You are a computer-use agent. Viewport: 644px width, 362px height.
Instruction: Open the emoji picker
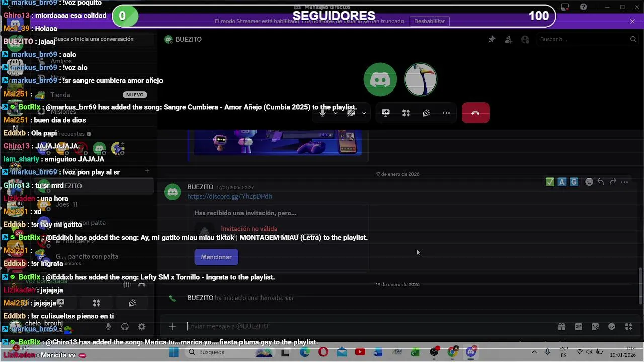pos(612,327)
